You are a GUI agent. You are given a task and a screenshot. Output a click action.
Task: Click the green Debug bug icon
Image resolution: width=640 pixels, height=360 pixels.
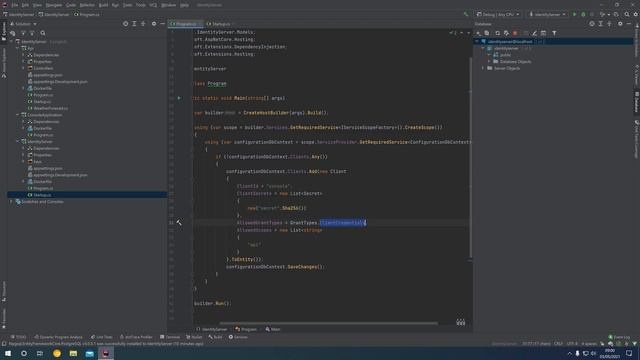(583, 14)
